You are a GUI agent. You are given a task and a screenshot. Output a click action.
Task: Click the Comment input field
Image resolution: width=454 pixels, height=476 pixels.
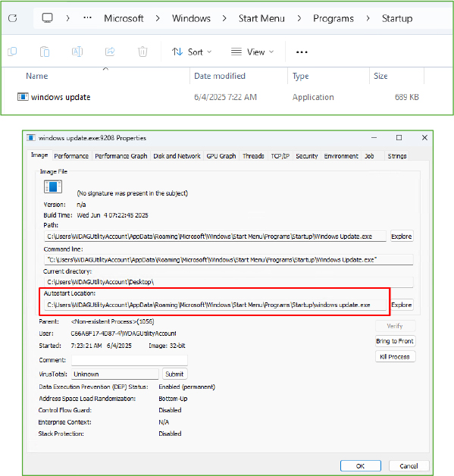(130, 360)
